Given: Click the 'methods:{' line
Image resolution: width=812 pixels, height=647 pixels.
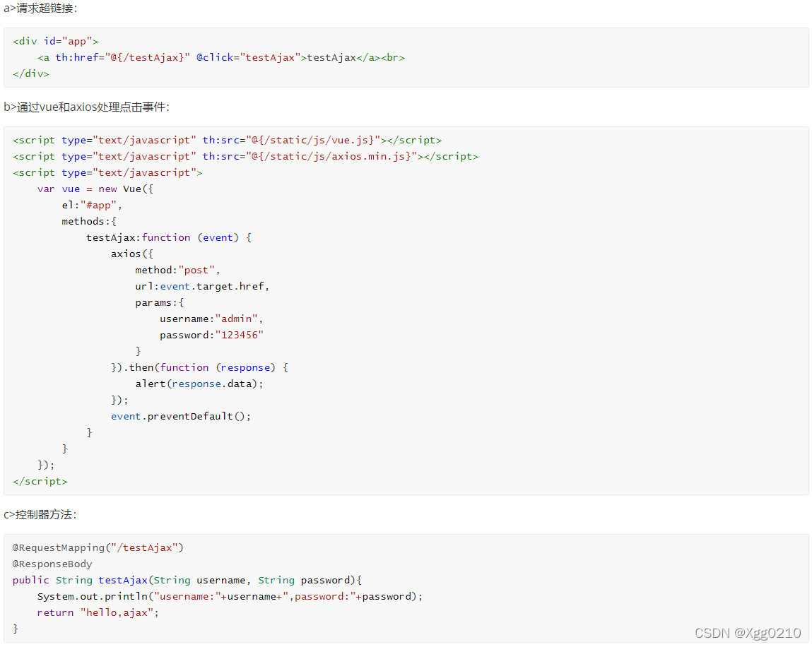Looking at the screenshot, I should click(89, 221).
